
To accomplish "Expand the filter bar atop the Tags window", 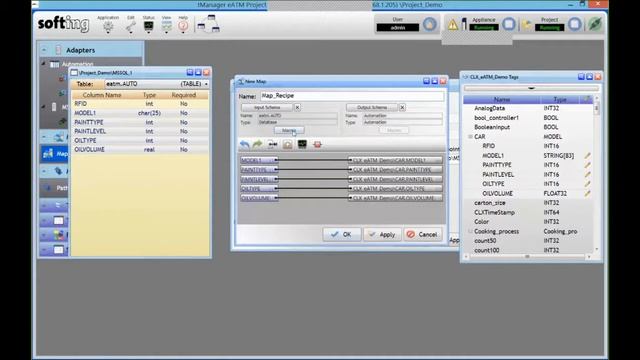I will [531, 88].
